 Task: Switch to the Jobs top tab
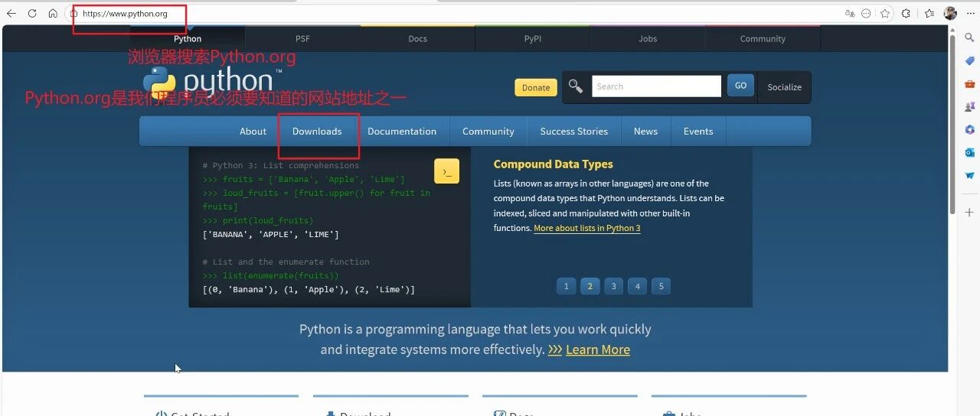[648, 38]
